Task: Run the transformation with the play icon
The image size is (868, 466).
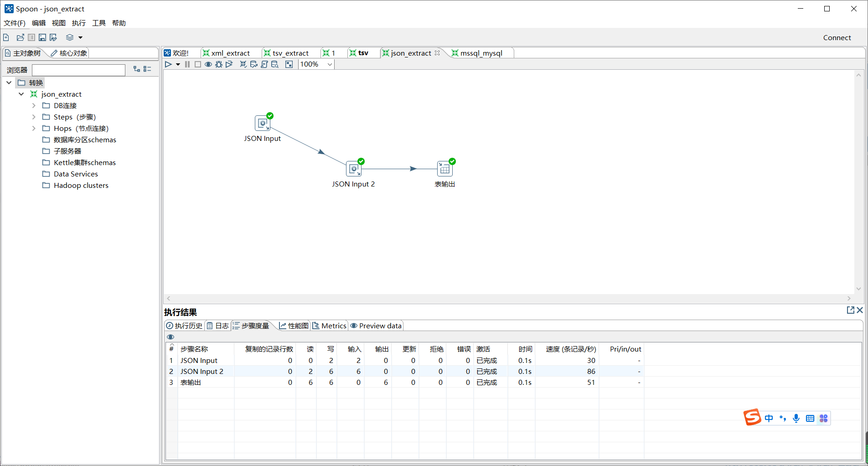Action: coord(168,64)
